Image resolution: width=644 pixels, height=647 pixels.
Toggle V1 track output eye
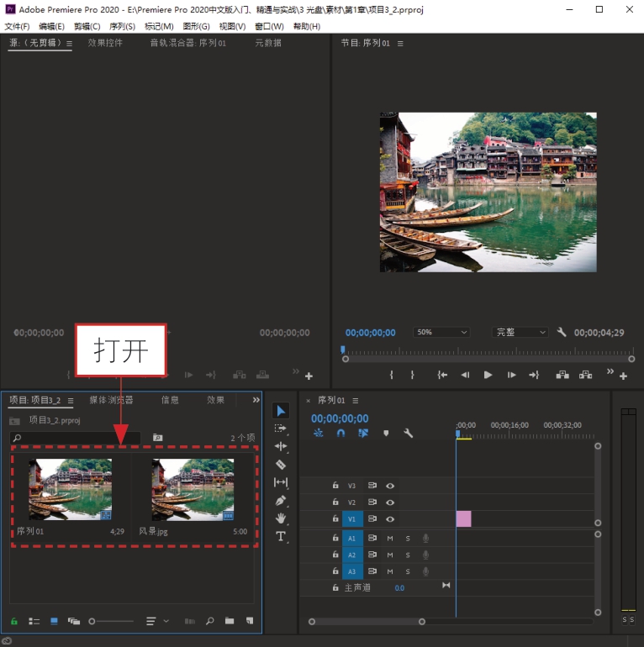pos(390,519)
